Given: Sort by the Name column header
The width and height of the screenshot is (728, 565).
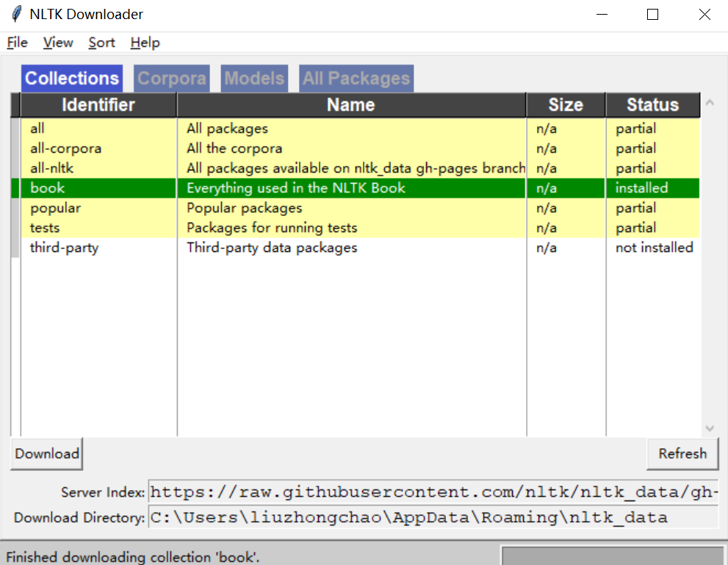Looking at the screenshot, I should click(351, 105).
